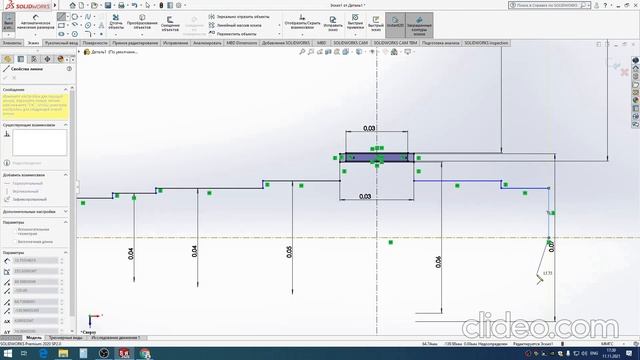The height and width of the screenshot is (360, 640).
Task: Select the Sketch Text tool
Action: tap(101, 25)
